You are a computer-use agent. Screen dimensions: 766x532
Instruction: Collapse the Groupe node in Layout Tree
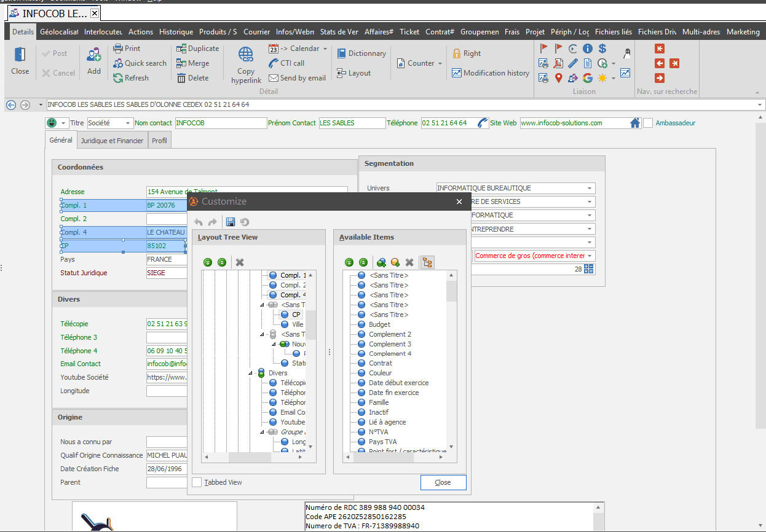pyautogui.click(x=263, y=432)
